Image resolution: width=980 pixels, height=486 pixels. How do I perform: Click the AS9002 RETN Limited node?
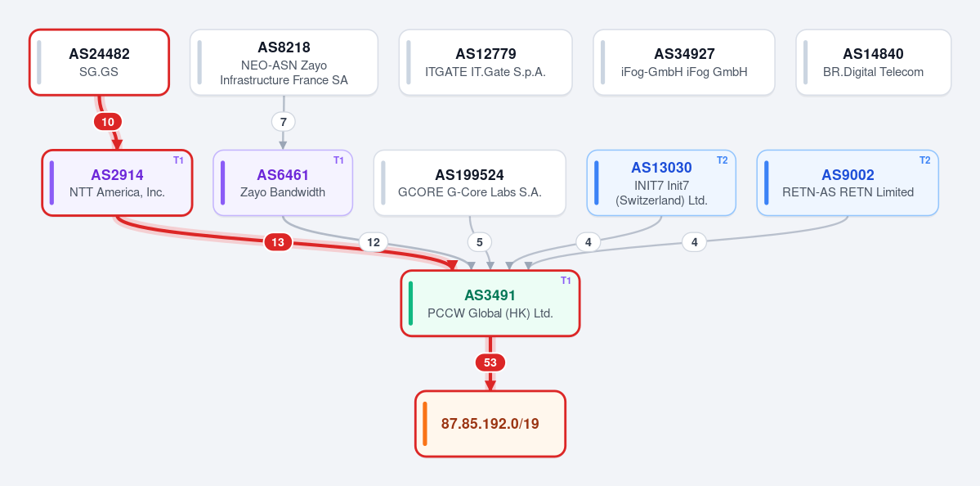[848, 182]
